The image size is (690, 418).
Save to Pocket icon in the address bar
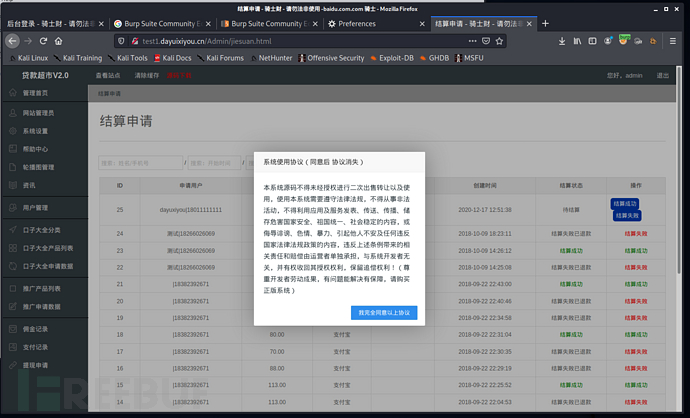(486, 41)
